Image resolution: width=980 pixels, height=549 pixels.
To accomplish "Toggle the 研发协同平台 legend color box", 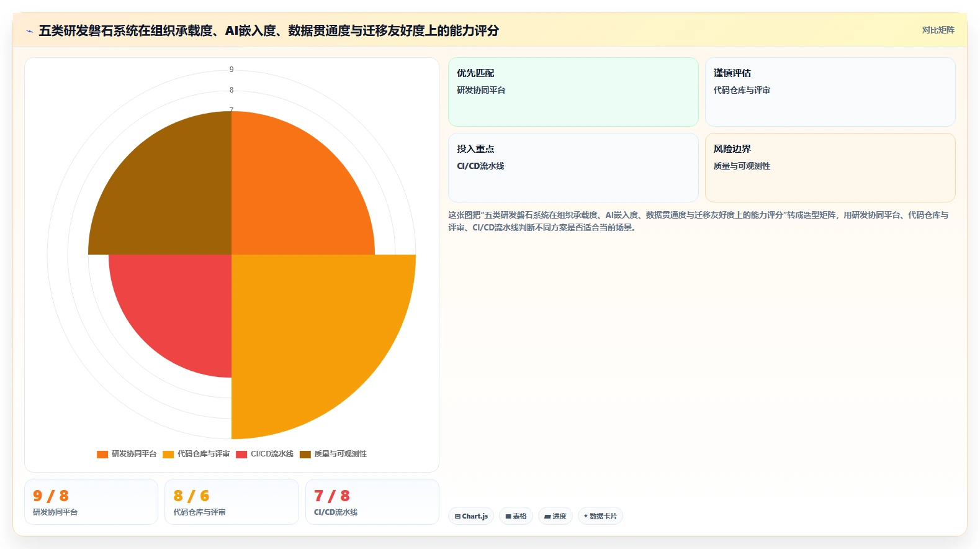I will pyautogui.click(x=102, y=454).
